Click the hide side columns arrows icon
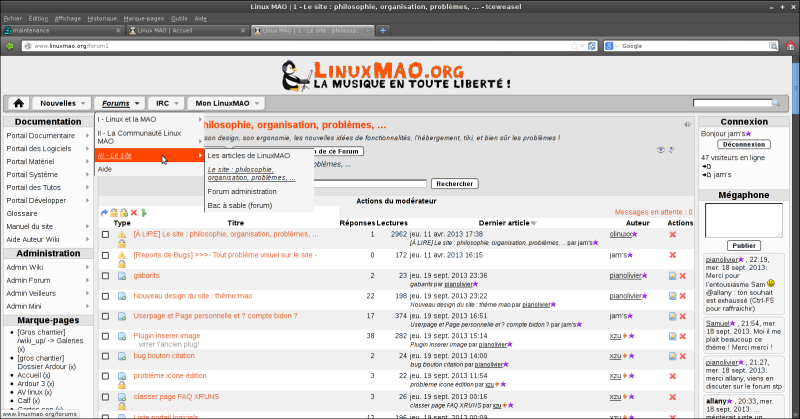 (x=687, y=125)
